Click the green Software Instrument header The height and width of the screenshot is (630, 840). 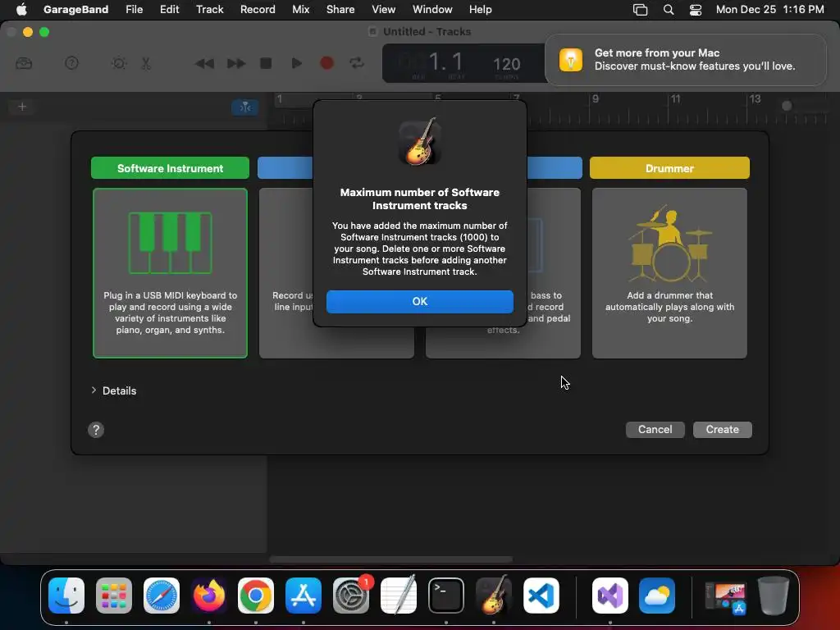(170, 168)
